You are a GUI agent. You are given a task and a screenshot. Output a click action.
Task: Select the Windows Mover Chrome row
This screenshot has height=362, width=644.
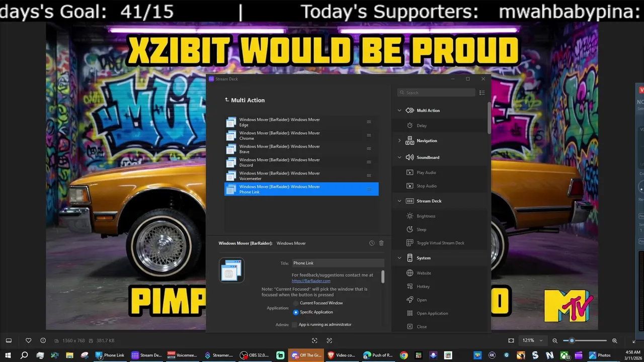point(301,136)
